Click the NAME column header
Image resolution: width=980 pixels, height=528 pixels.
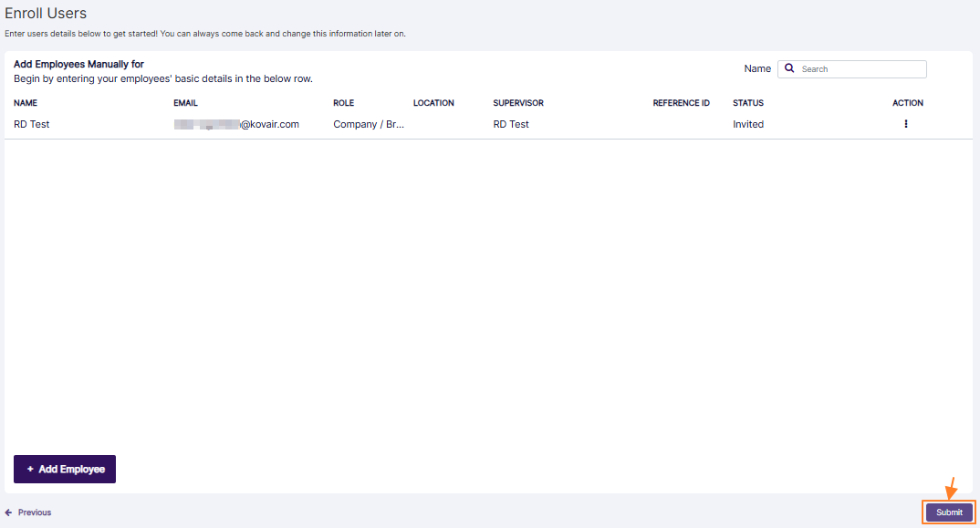pyautogui.click(x=26, y=103)
